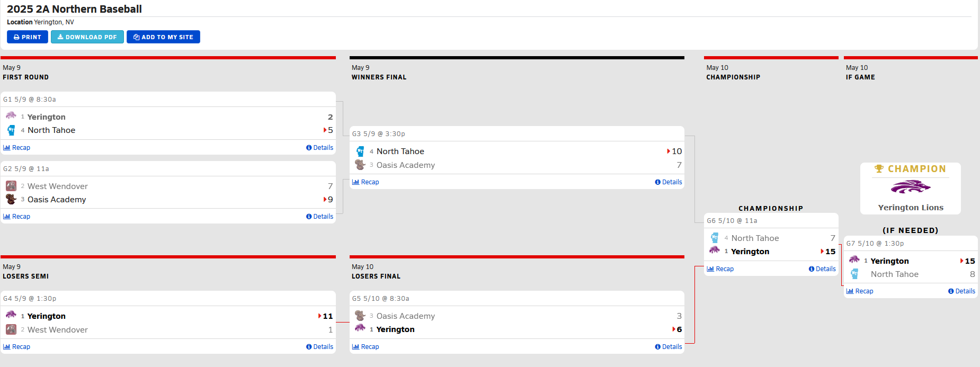Click Add To My Site button
This screenshot has width=980, height=367.
(x=163, y=37)
